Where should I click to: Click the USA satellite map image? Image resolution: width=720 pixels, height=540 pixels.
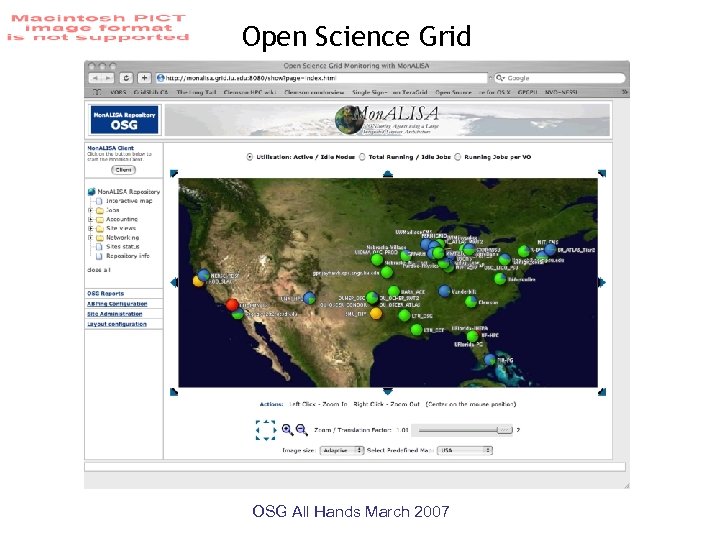pos(388,282)
